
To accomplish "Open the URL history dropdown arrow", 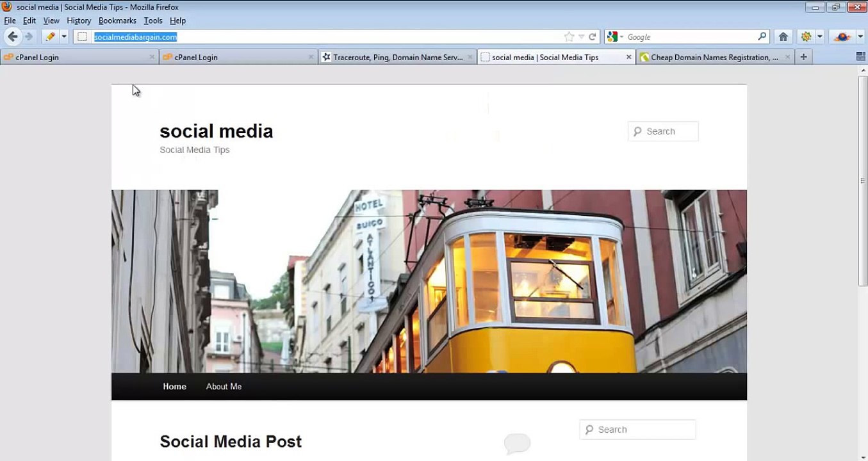I will coord(581,37).
